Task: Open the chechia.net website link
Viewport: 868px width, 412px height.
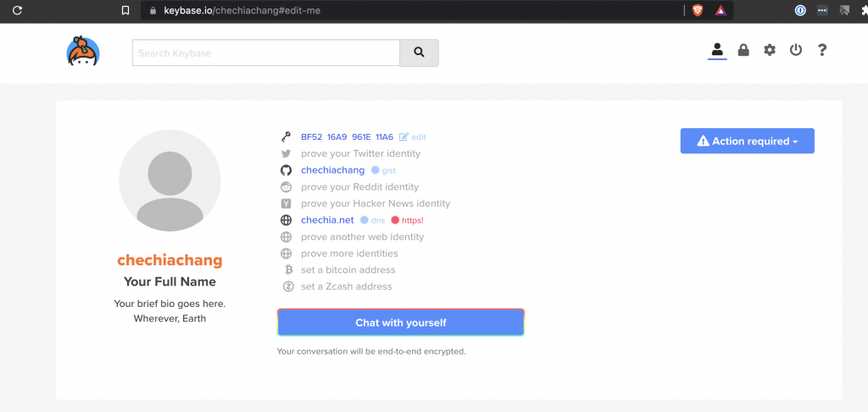Action: coord(327,220)
